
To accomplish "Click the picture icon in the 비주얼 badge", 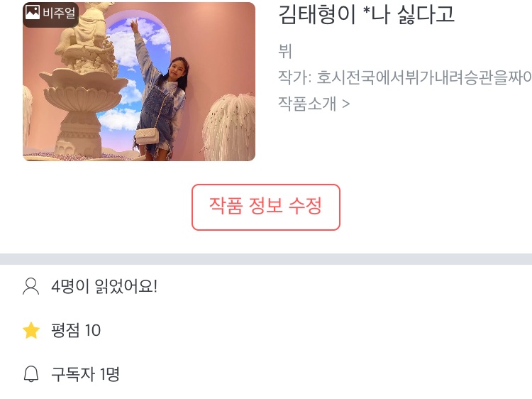I will click(33, 12).
